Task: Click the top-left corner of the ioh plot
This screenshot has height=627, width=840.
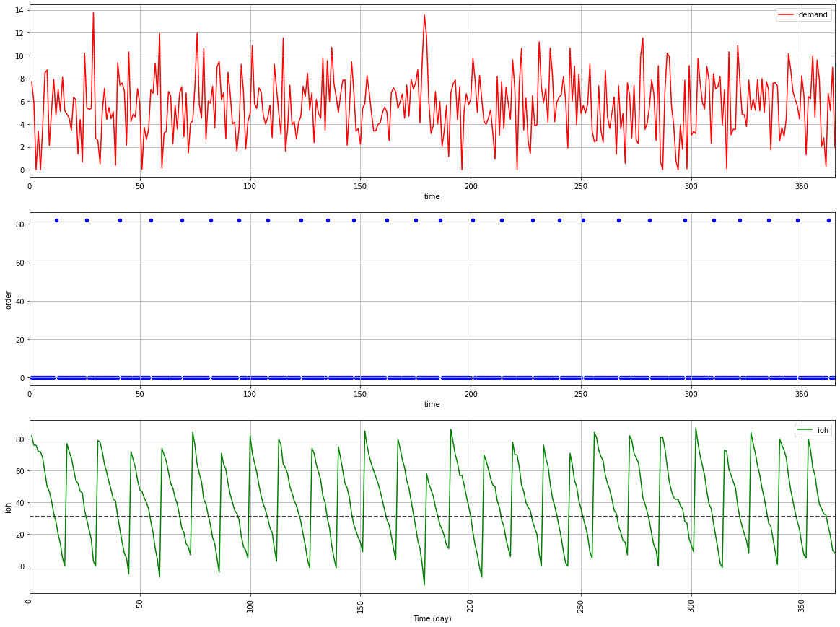Action: (x=30, y=420)
